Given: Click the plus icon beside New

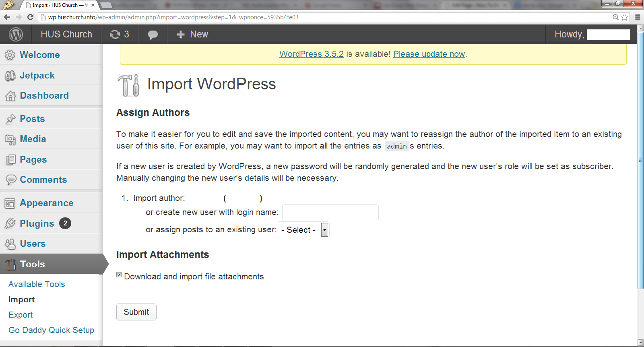Looking at the screenshot, I should [x=181, y=35].
